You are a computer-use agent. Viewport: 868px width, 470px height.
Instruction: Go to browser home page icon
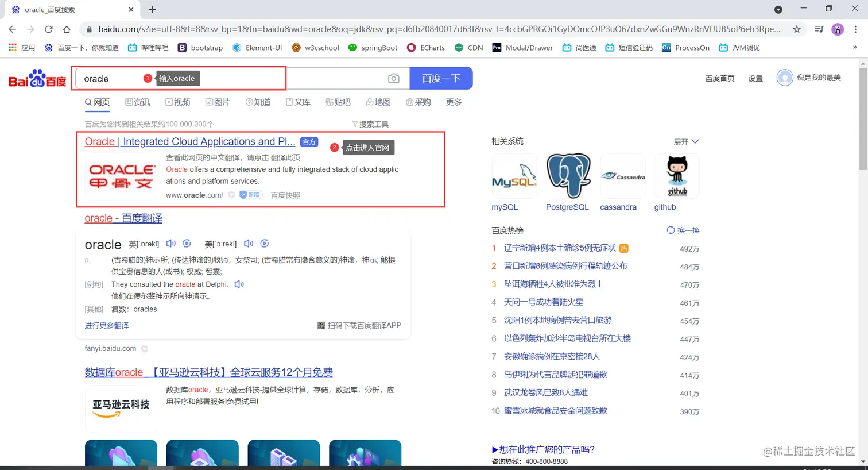(67, 29)
